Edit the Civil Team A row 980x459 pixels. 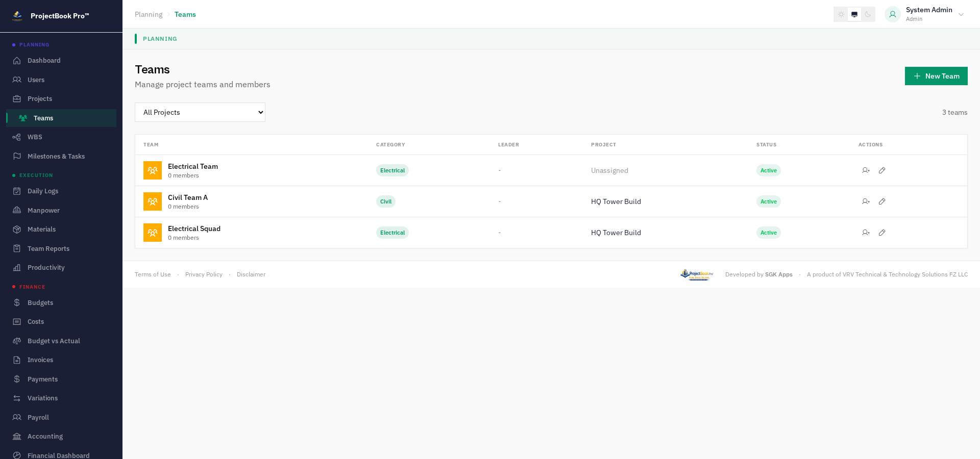[x=882, y=201]
